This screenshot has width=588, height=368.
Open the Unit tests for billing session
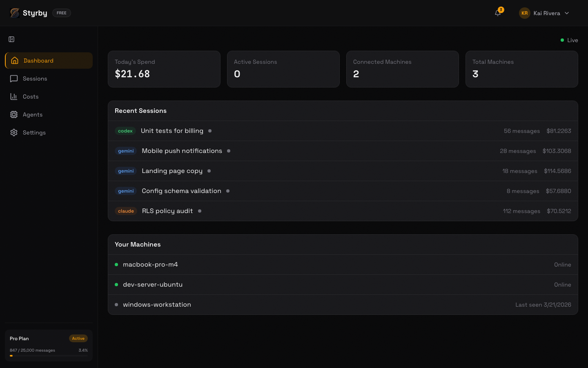tap(172, 131)
